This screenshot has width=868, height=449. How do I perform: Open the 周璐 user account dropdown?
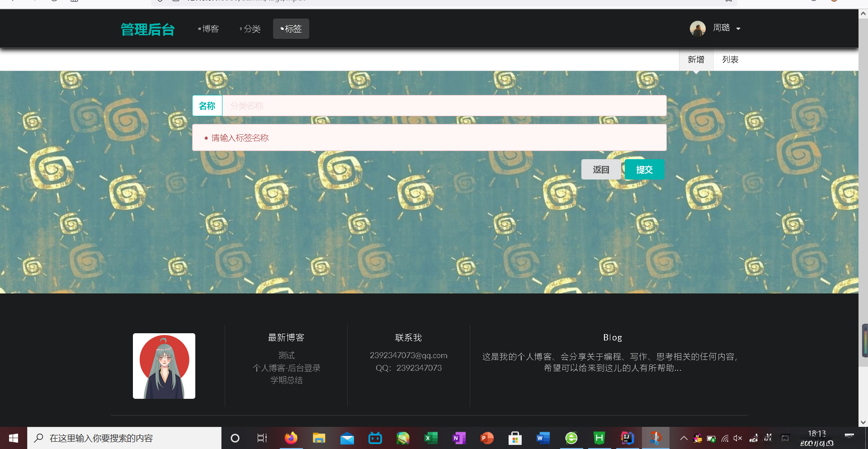tap(723, 28)
